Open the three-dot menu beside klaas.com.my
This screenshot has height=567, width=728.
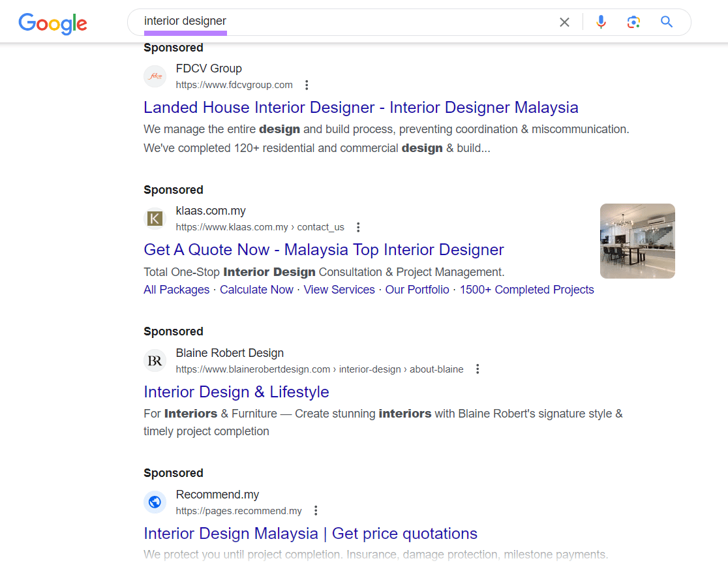[358, 226]
